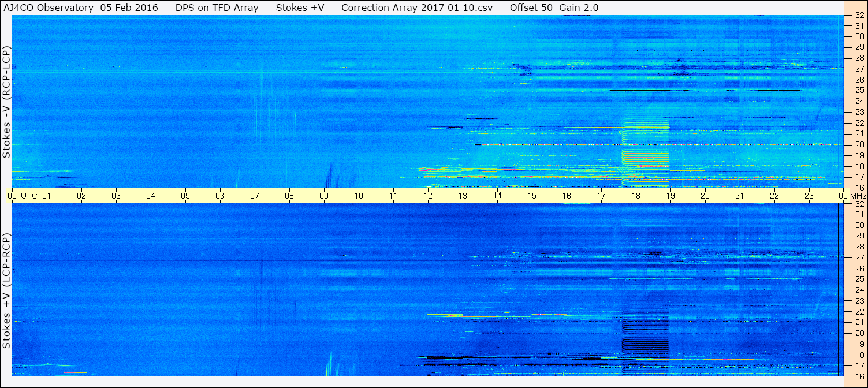Click the "Offset 50" header text
The width and height of the screenshot is (868, 388).
pos(531,8)
